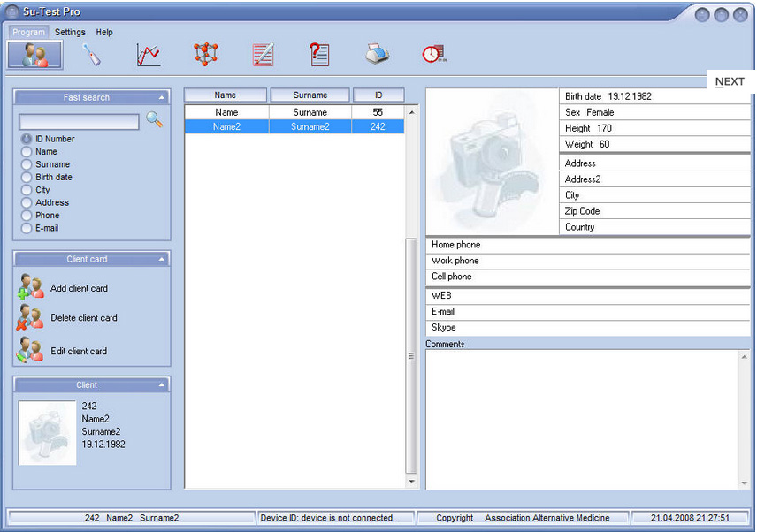Open the notes editor with pencil icon

coord(263,55)
